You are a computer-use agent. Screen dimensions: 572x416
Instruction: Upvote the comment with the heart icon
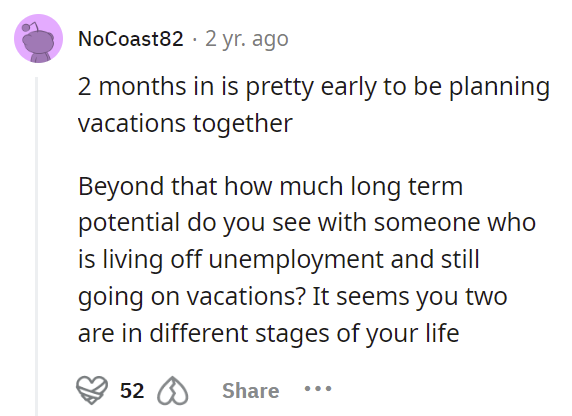(92, 390)
